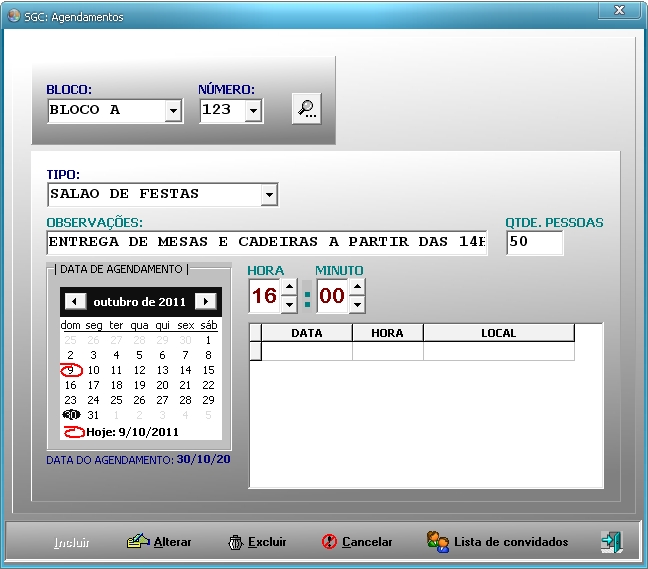
Task: Open Lista de convidados
Action: click(498, 542)
